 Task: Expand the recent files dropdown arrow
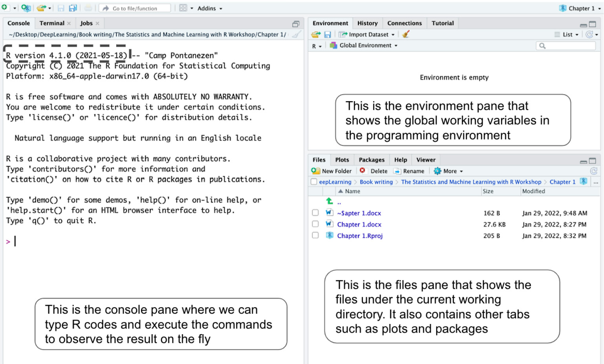(x=50, y=8)
